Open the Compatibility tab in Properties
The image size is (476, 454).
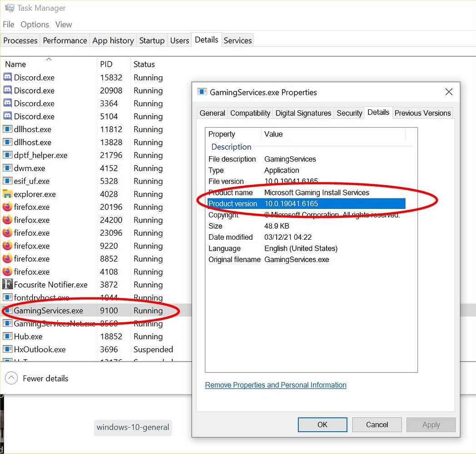point(250,113)
